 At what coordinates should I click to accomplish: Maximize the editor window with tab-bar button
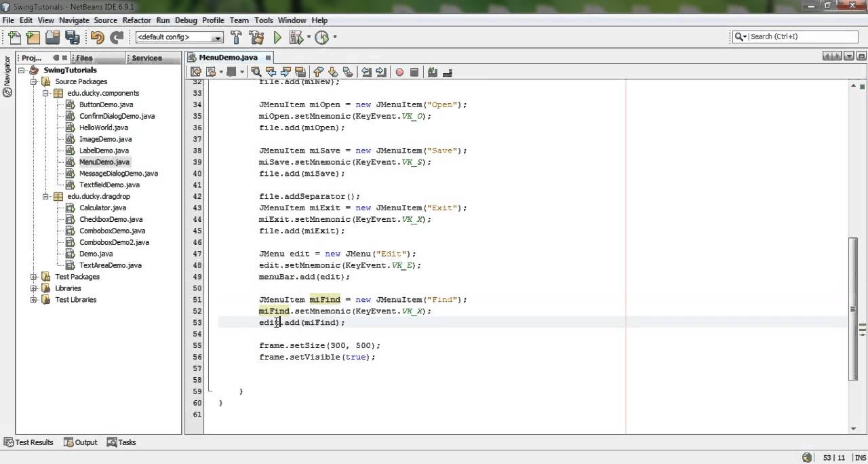pyautogui.click(x=860, y=58)
